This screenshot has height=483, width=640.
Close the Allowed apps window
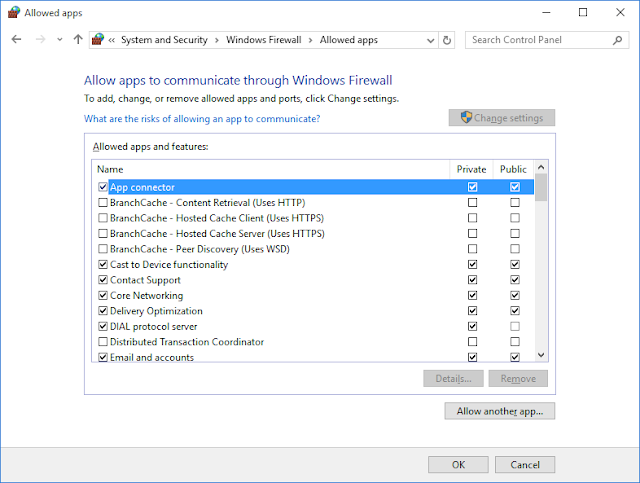(620, 13)
